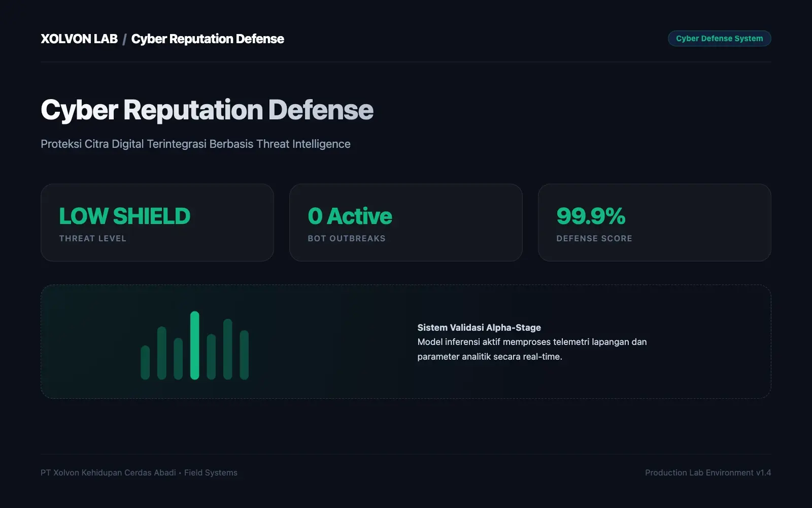The height and width of the screenshot is (508, 812).
Task: Click the bar chart waveform graphic
Action: coord(194,345)
